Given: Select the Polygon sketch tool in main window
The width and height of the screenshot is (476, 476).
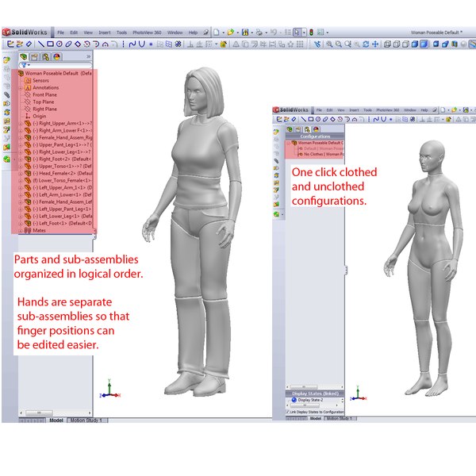Looking at the screenshot, I should click(78, 44).
